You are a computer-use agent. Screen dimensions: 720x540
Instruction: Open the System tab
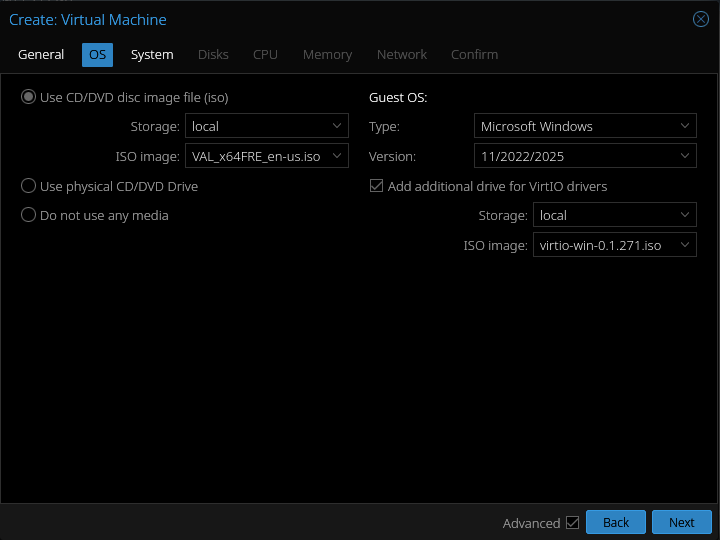pos(152,55)
